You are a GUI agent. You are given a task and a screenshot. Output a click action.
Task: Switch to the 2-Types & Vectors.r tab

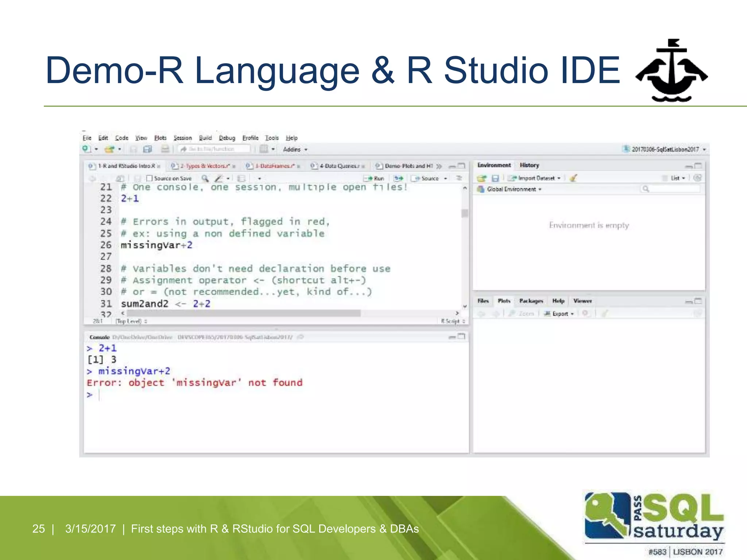click(x=203, y=166)
